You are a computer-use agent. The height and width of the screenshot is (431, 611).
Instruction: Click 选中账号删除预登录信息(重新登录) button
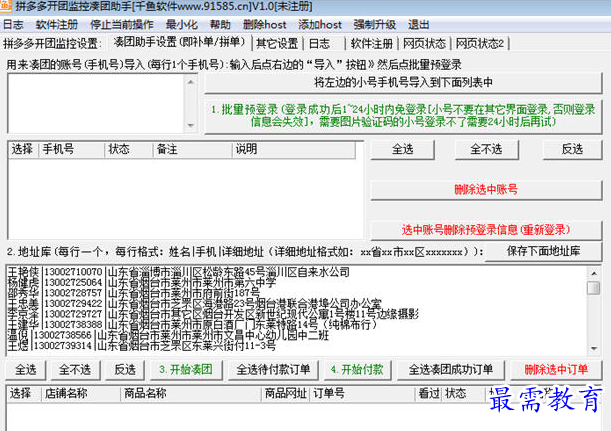486,230
